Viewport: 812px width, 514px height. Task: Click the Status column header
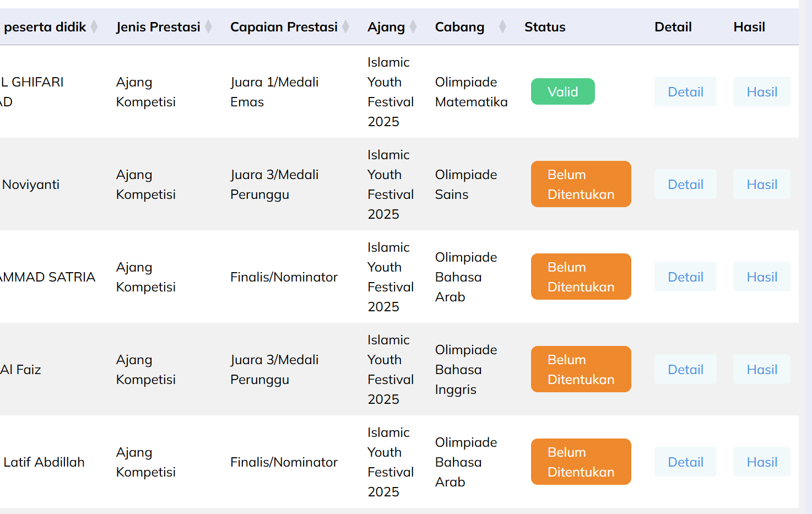(545, 27)
